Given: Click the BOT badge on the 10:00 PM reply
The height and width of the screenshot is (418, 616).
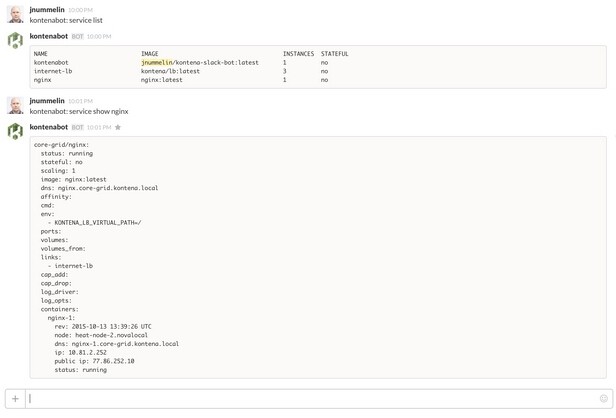Looking at the screenshot, I should (x=77, y=37).
